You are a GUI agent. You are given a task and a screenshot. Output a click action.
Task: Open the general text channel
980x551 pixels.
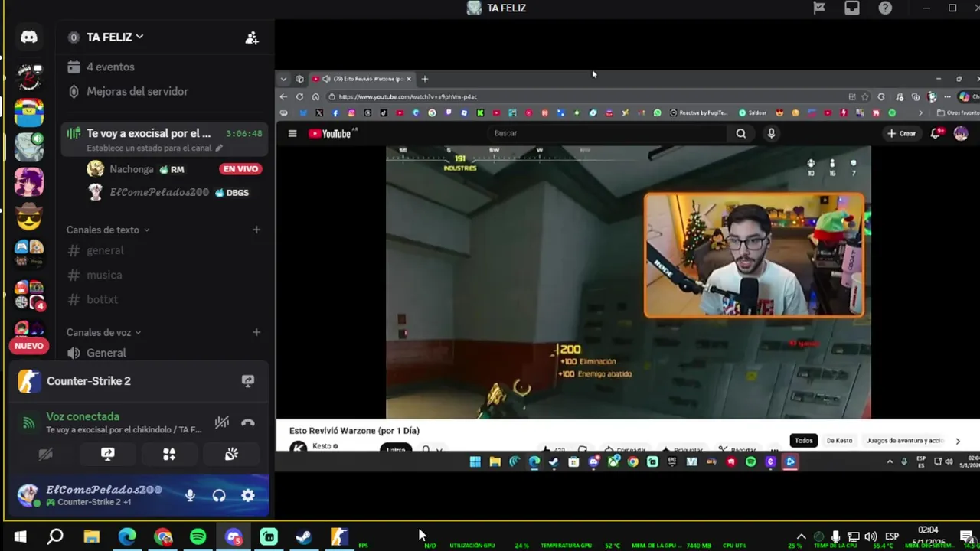click(x=105, y=250)
